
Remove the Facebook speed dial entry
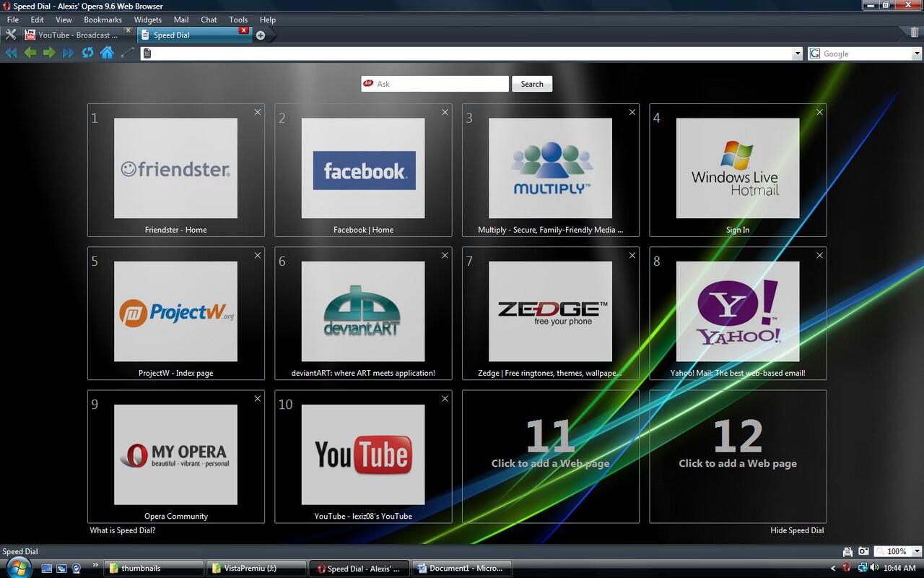[x=445, y=112]
